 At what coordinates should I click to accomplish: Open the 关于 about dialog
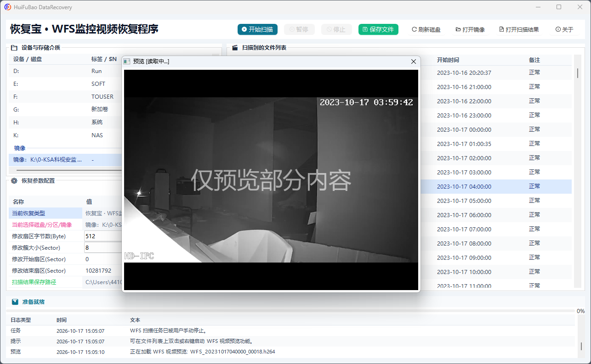click(564, 29)
